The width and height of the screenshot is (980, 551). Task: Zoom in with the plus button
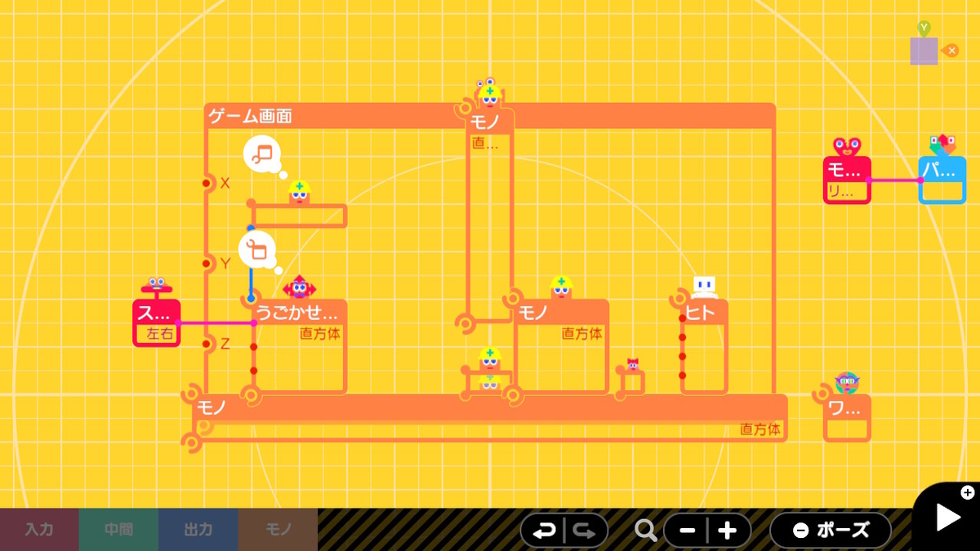pyautogui.click(x=728, y=531)
